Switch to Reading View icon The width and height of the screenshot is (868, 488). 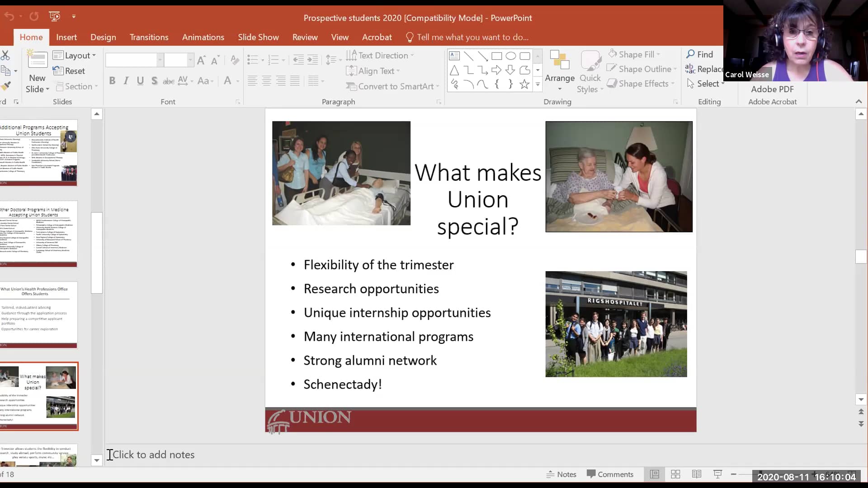click(697, 474)
